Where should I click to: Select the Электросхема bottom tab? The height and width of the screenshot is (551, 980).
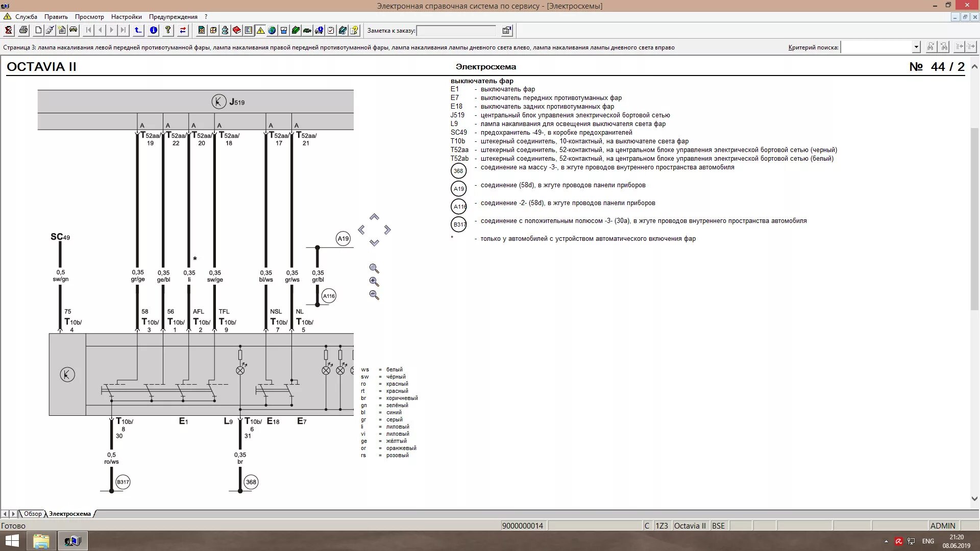click(x=70, y=514)
